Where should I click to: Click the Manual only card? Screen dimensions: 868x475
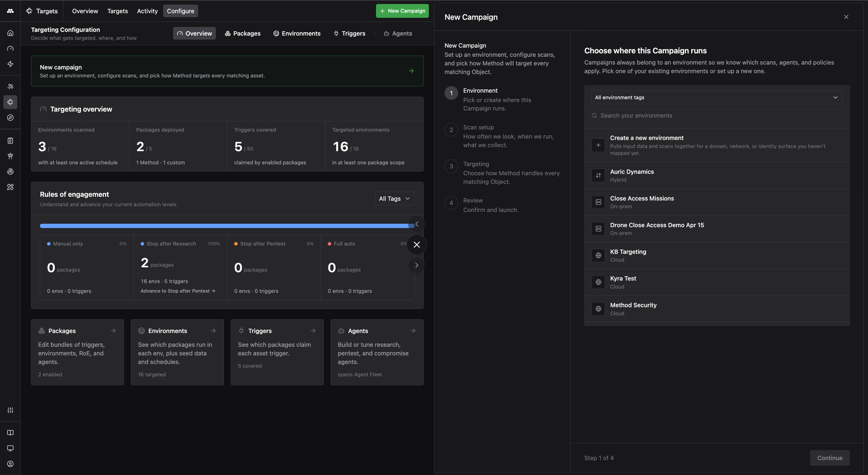click(87, 267)
